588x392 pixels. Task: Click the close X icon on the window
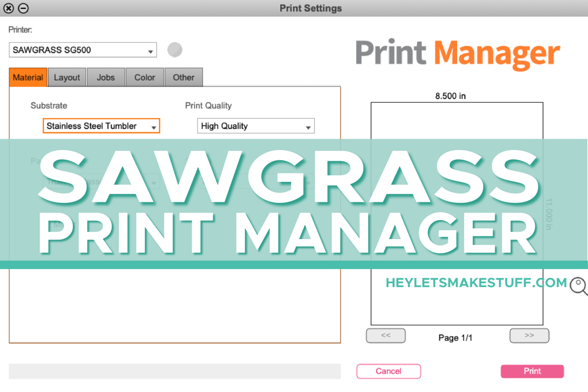pos(8,8)
